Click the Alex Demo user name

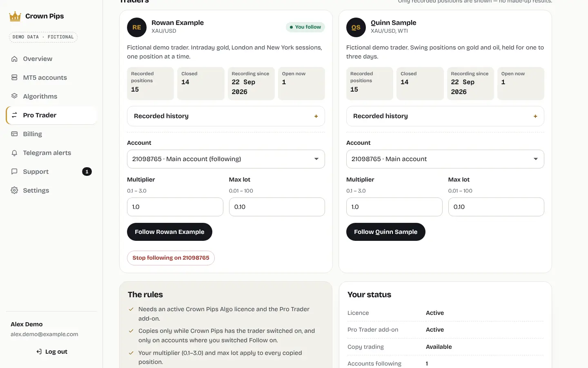click(x=27, y=324)
